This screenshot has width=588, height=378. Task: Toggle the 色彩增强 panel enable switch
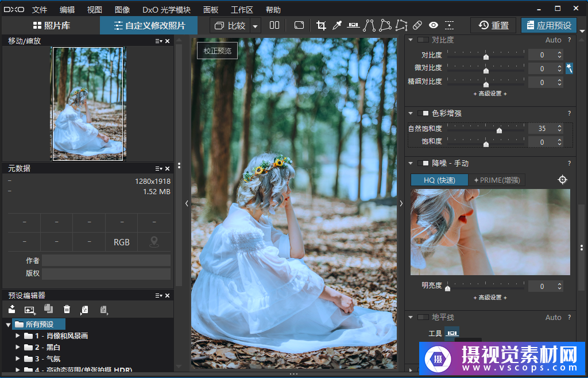423,114
